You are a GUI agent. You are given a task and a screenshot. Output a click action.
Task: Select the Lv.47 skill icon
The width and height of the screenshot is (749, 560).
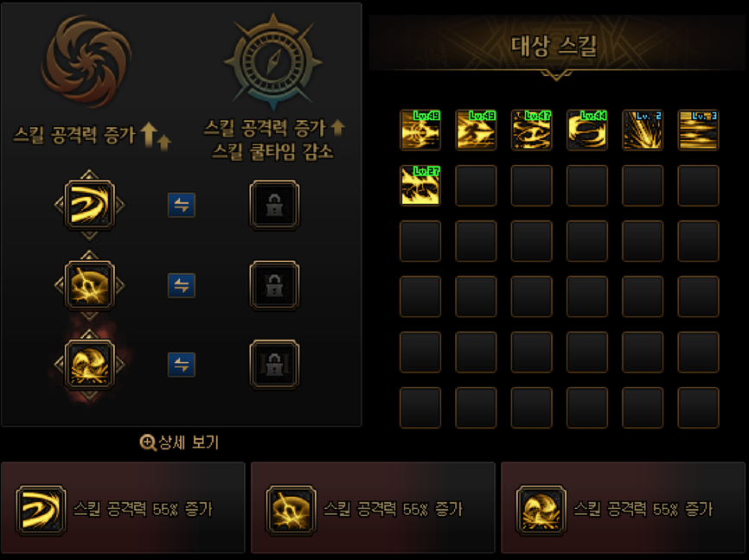[531, 130]
